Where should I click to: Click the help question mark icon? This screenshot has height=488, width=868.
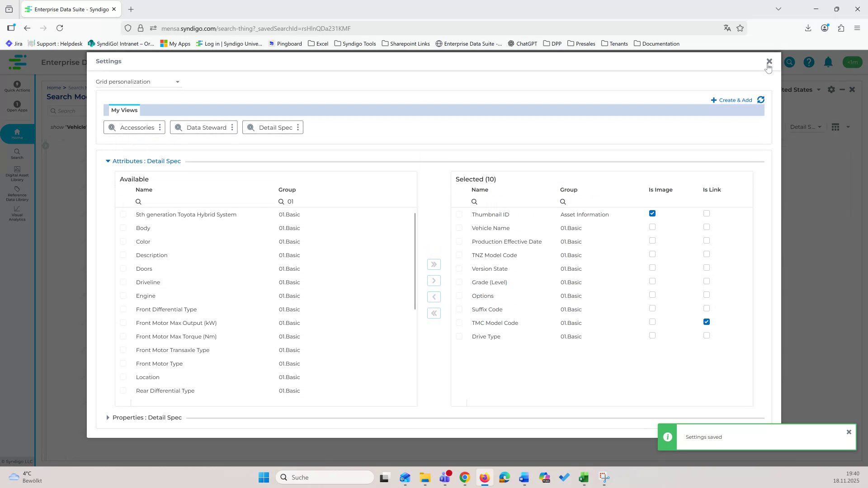click(x=809, y=62)
